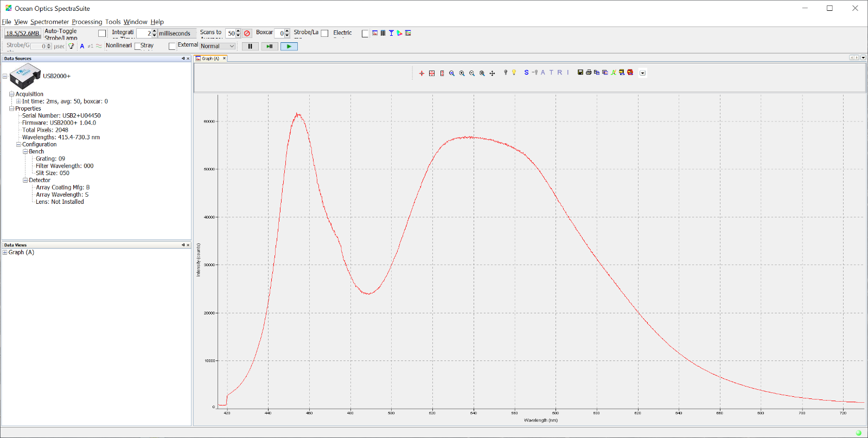Collapse the Detector node
This screenshot has width=868, height=438.
pos(25,181)
